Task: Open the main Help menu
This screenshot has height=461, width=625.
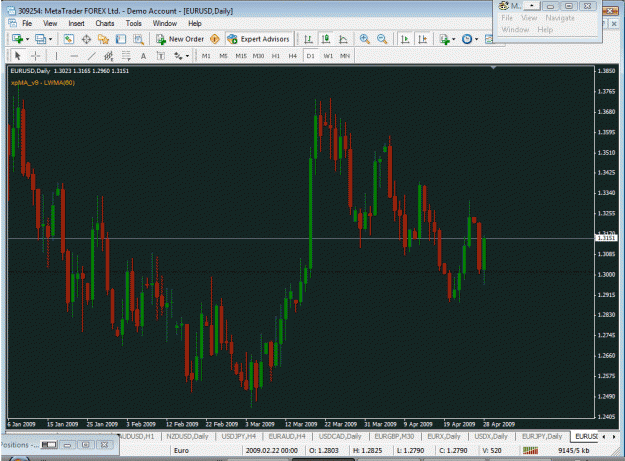Action: [195, 24]
